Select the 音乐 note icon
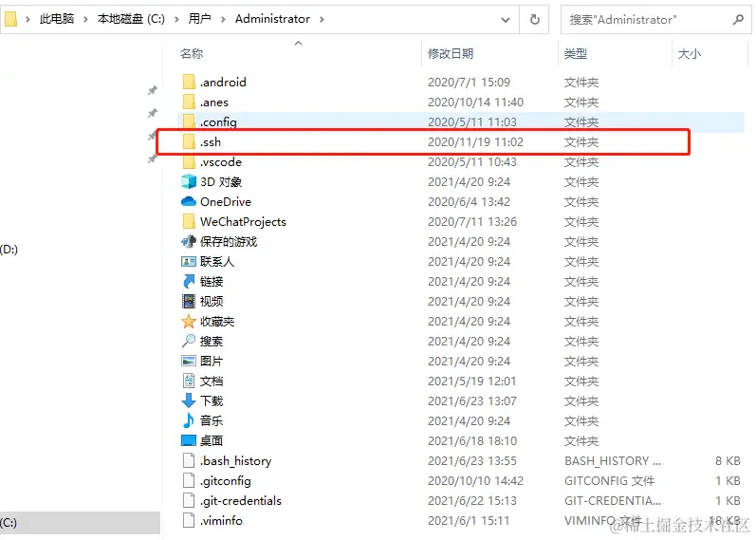This screenshot has width=756, height=540. point(189,420)
